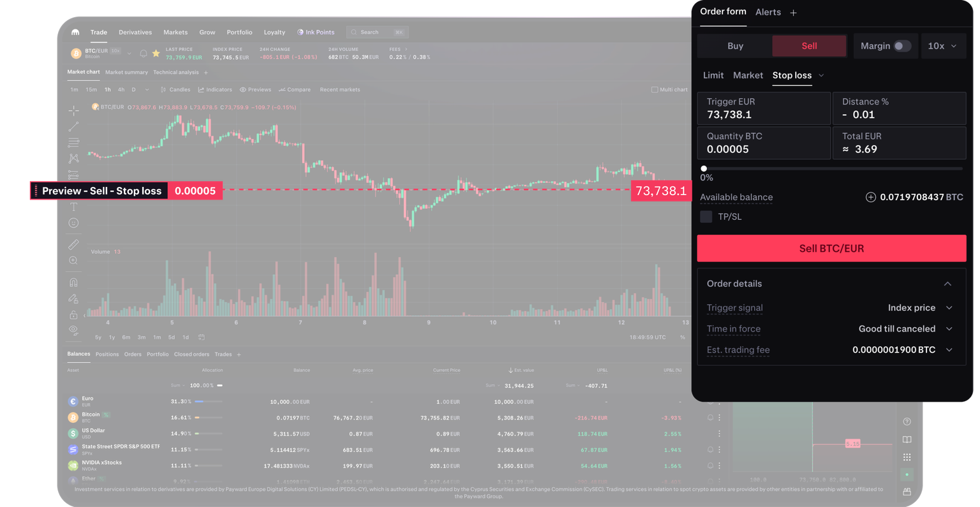Click the go-to-date calendar icon

(x=202, y=337)
